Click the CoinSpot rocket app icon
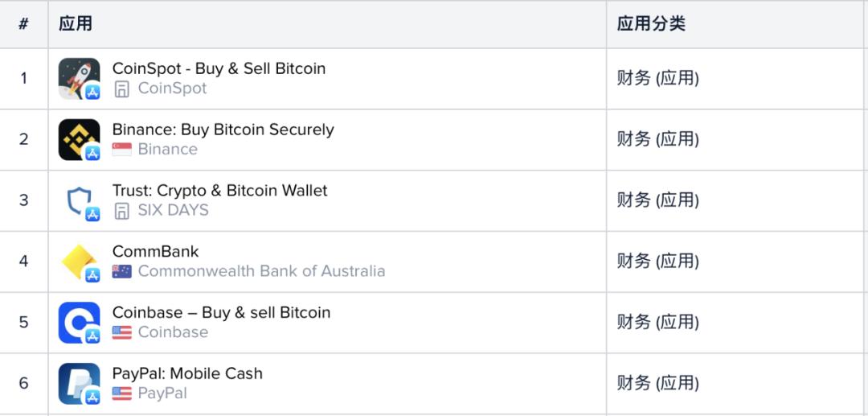This screenshot has width=868, height=416. tap(79, 79)
